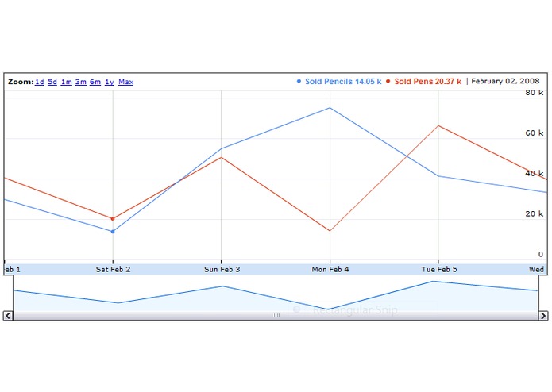The height and width of the screenshot is (392, 552).
Task: Click the 80 k axis value
Action: (535, 93)
